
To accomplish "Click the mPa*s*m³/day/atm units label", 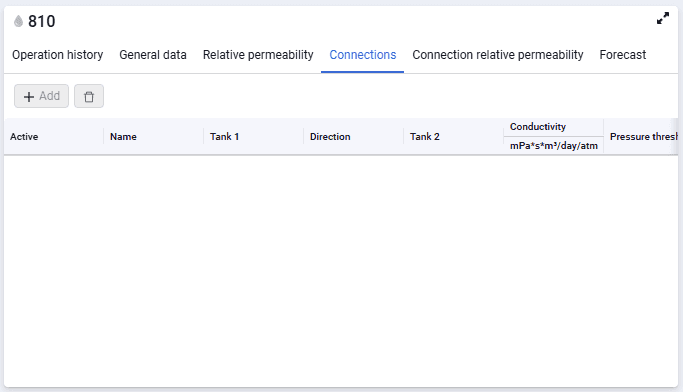I will [554, 146].
